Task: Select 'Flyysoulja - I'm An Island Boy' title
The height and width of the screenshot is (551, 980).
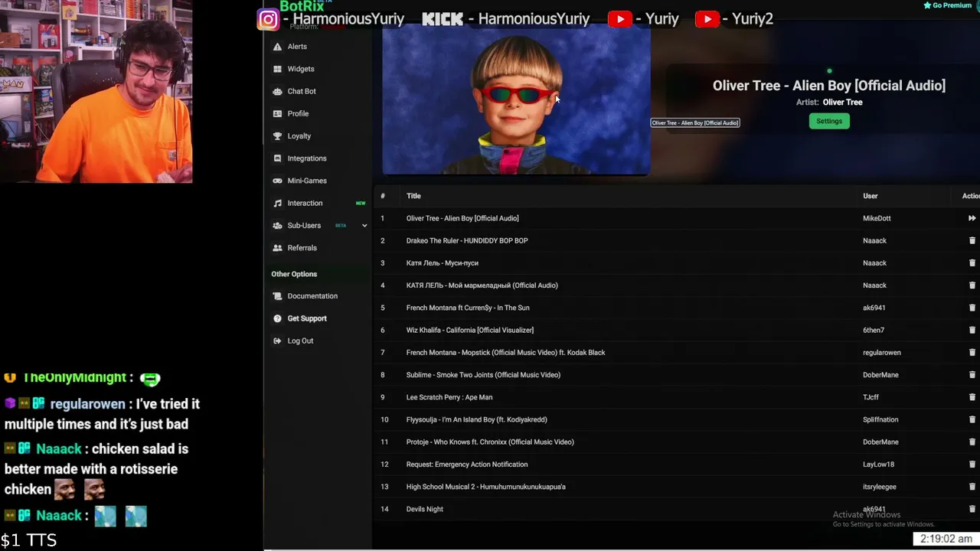Action: [x=477, y=419]
